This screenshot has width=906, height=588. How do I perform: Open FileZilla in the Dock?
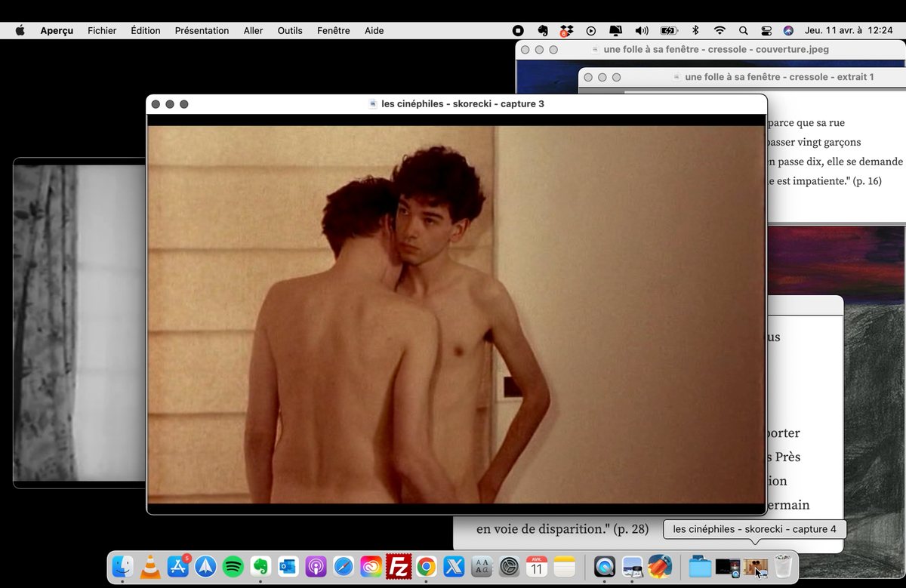coord(399,566)
